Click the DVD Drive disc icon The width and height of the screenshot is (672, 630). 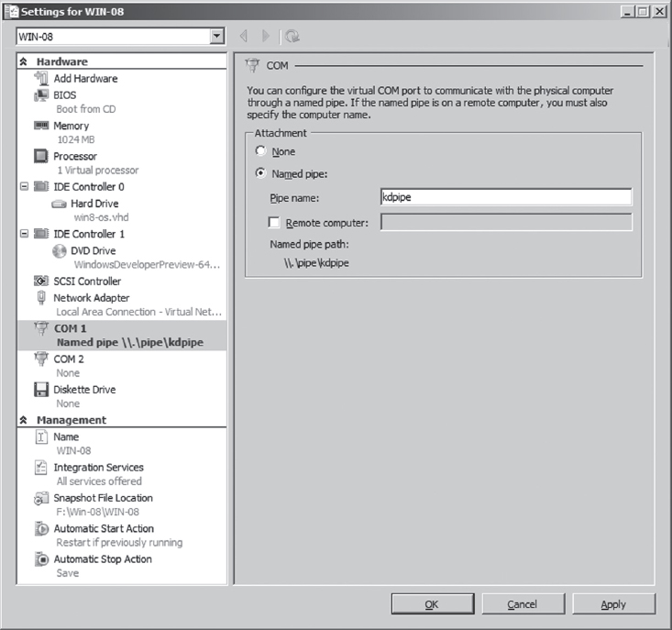[x=60, y=250]
